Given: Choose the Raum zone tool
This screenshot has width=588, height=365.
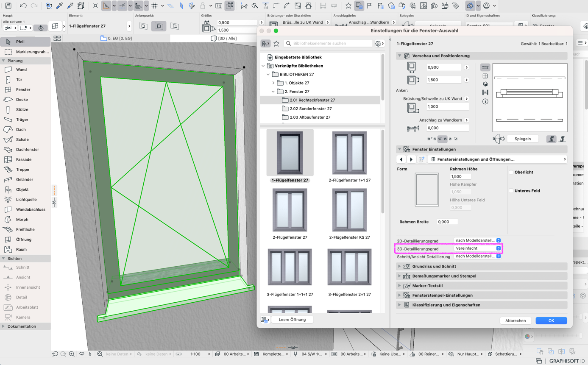Looking at the screenshot, I should coord(25,250).
